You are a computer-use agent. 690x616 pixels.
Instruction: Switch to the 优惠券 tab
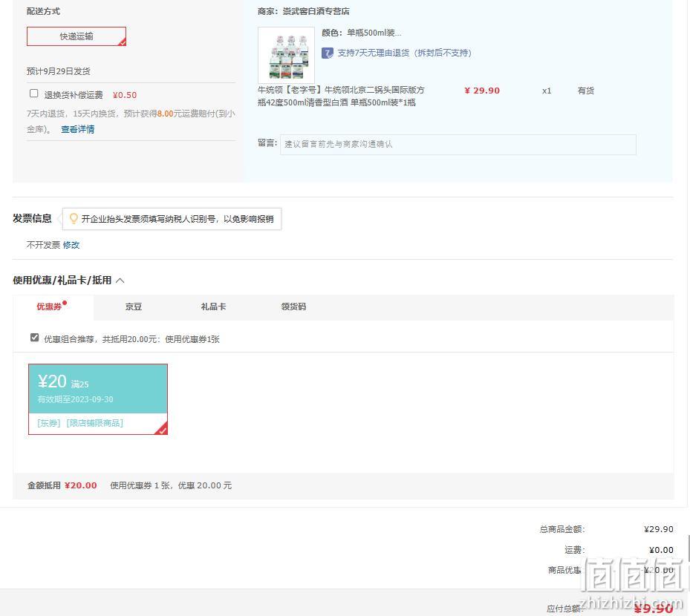point(49,307)
